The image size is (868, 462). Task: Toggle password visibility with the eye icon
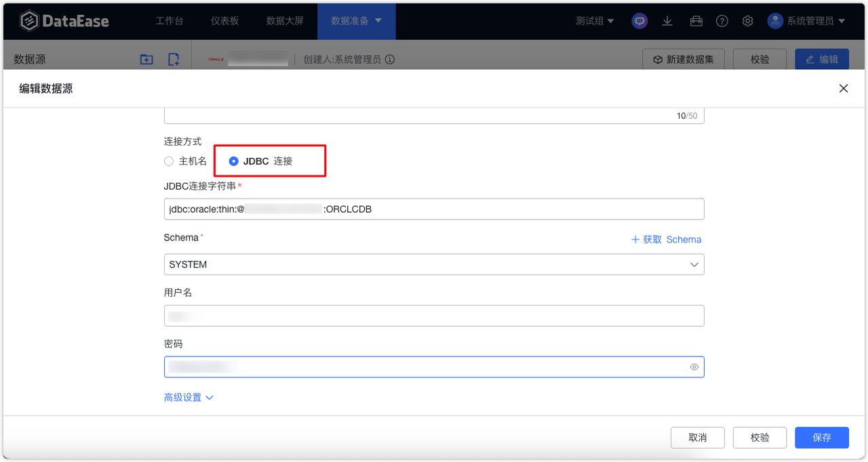[x=694, y=366]
